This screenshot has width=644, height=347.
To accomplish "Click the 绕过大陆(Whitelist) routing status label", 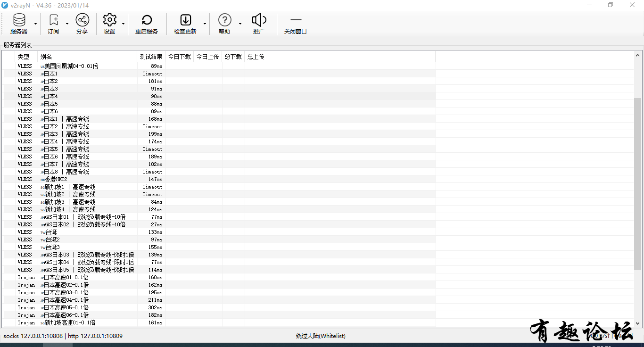I will 321,336.
